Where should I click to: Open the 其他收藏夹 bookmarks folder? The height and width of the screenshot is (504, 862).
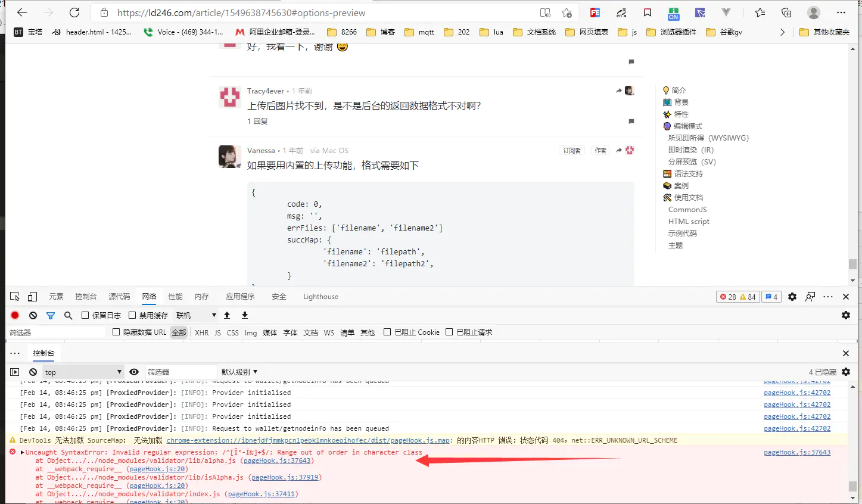coord(824,32)
